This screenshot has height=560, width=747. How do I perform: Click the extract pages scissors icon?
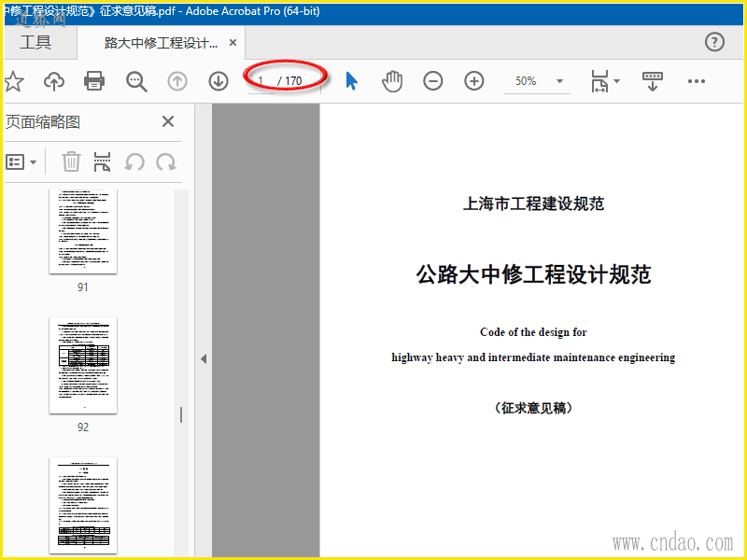(103, 161)
